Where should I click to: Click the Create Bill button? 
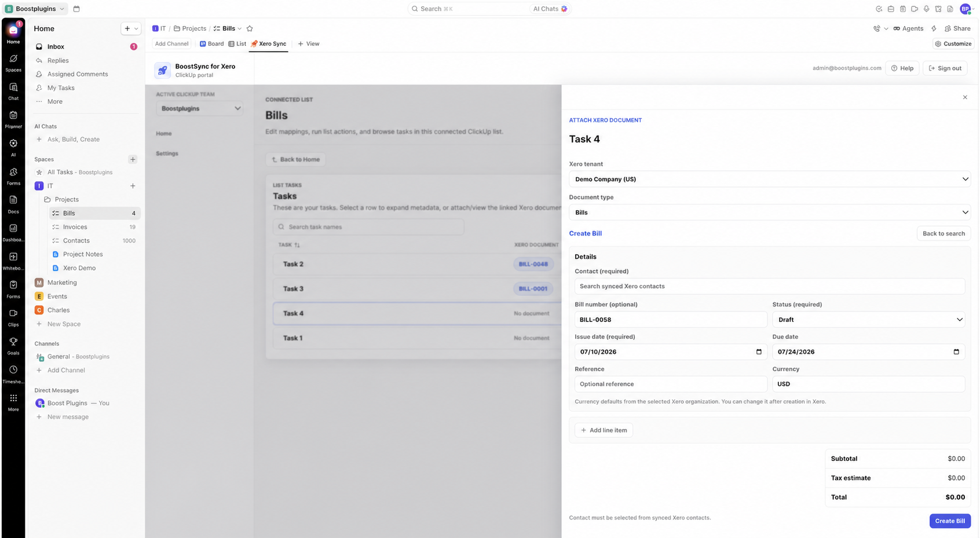(x=950, y=521)
